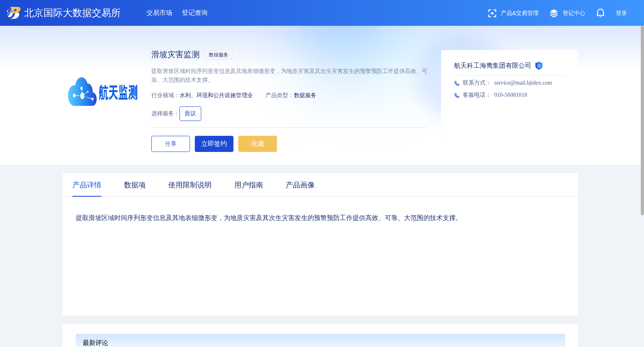The width and height of the screenshot is (644, 347).
Task: Open 产品&交易管理 link
Action: tap(520, 13)
